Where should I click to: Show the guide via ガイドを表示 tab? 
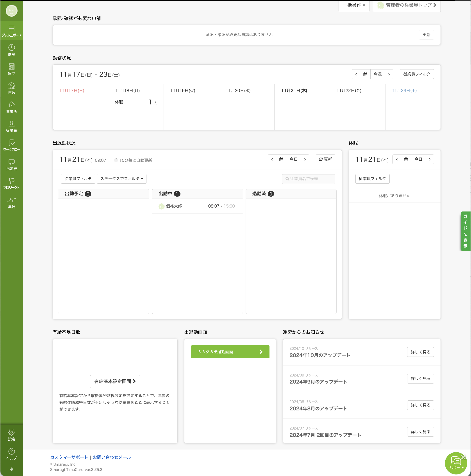point(465,231)
